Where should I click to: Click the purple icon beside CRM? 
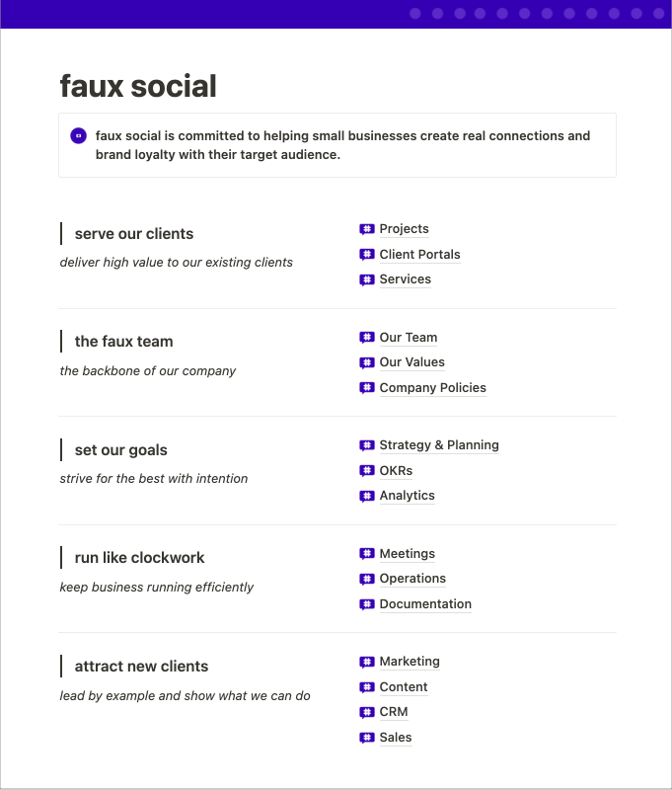pos(366,712)
